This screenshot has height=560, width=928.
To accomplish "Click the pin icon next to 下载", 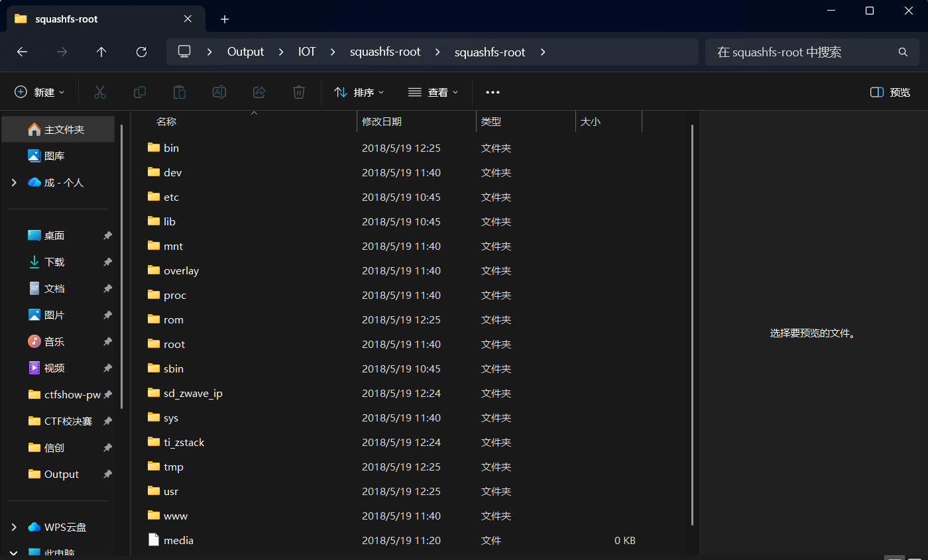I will [x=107, y=262].
